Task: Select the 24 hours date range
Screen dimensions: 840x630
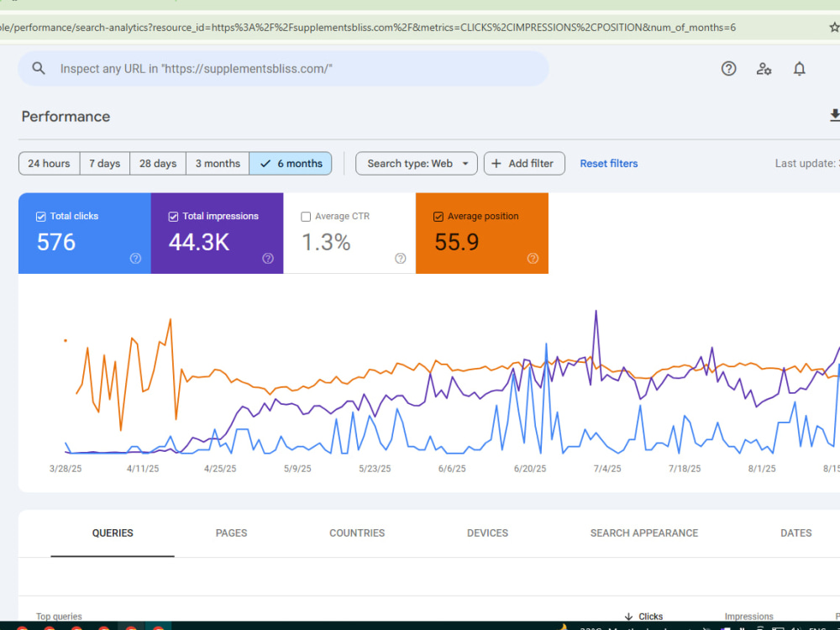Action: pos(50,164)
